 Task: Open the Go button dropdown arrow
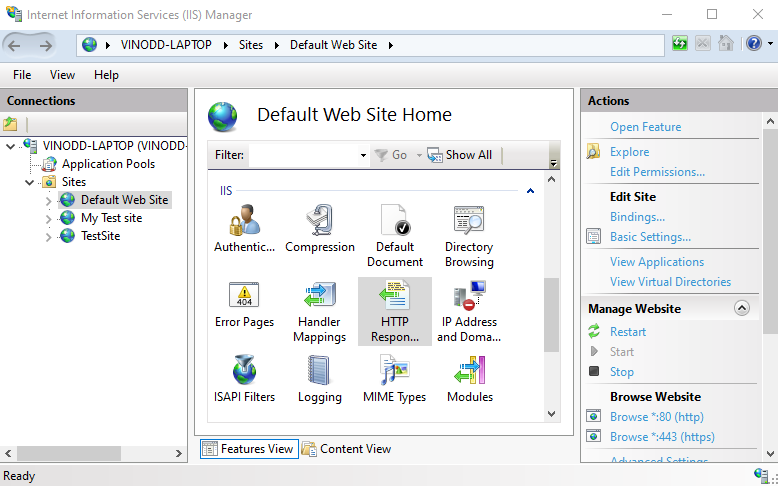pos(419,155)
